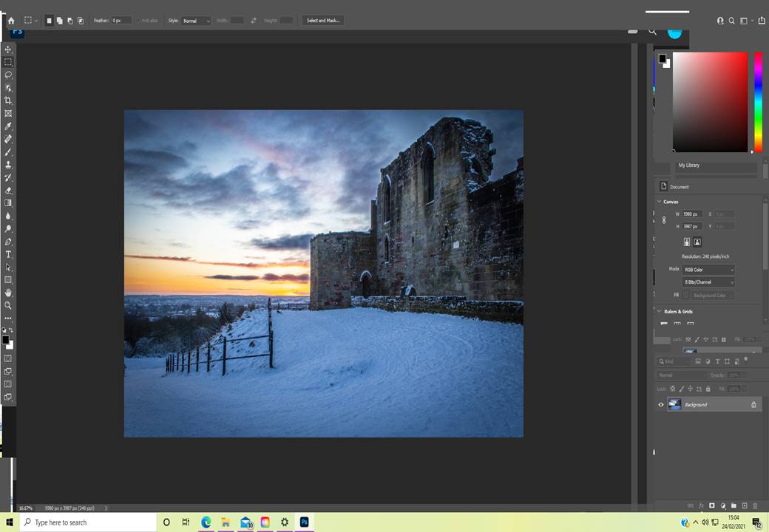This screenshot has height=532, width=769.
Task: Select the Lasso tool
Action: [x=8, y=75]
